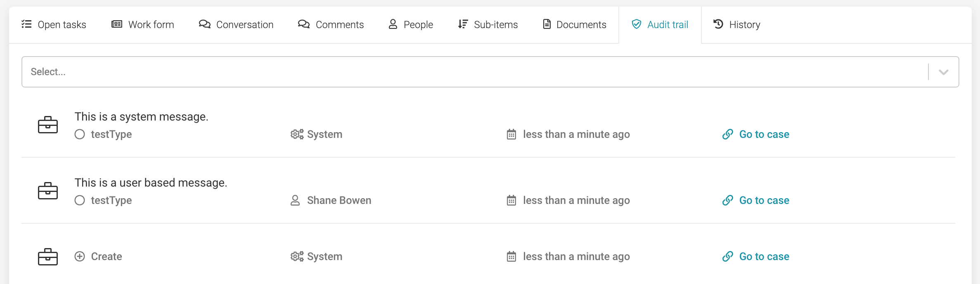The width and height of the screenshot is (980, 284).
Task: Open the Documents tab
Action: coord(575,25)
